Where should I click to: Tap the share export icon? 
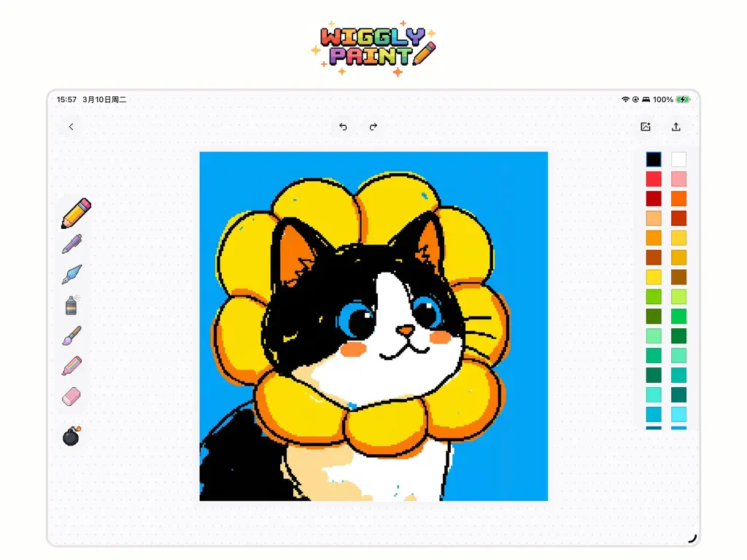tap(676, 126)
